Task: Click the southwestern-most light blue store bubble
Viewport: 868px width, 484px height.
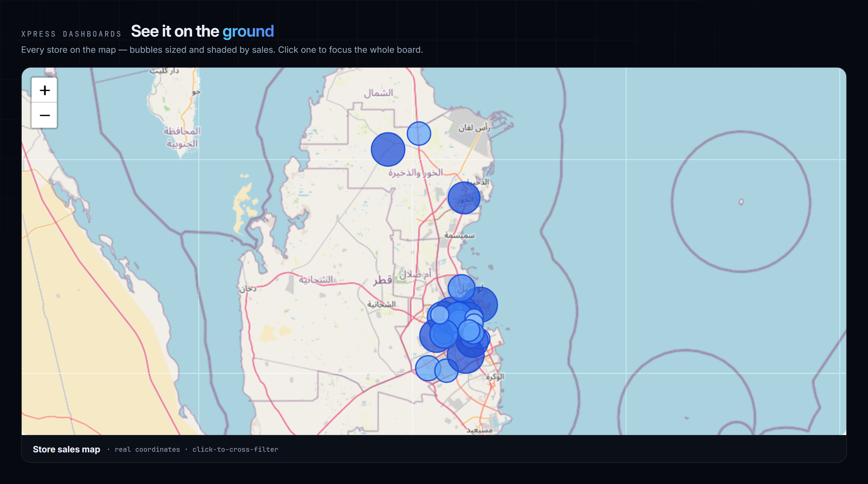Action: tap(427, 368)
